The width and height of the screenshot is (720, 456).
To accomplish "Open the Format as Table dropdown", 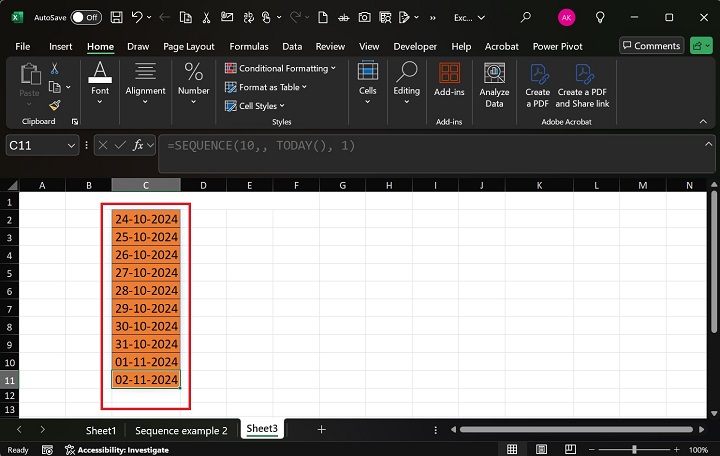I will [x=272, y=87].
